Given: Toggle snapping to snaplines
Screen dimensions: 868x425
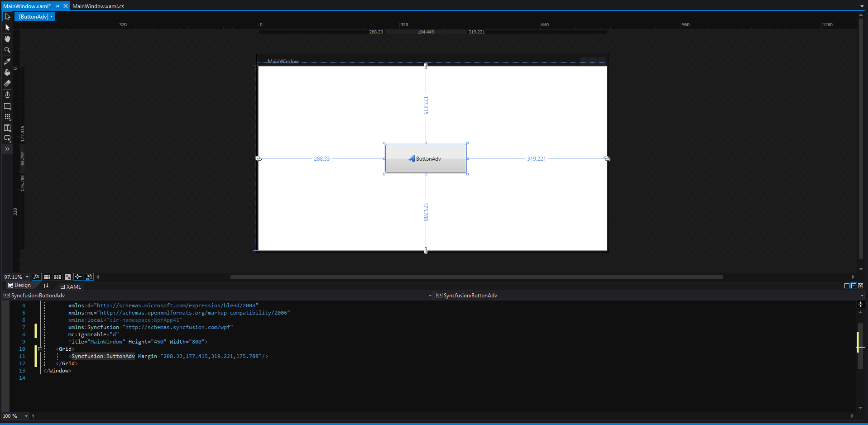Looking at the screenshot, I should 78,277.
